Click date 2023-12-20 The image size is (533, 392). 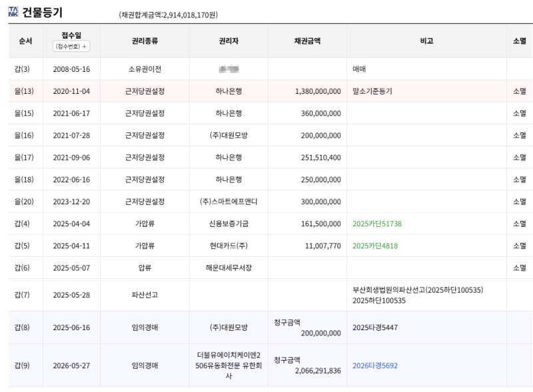point(71,202)
